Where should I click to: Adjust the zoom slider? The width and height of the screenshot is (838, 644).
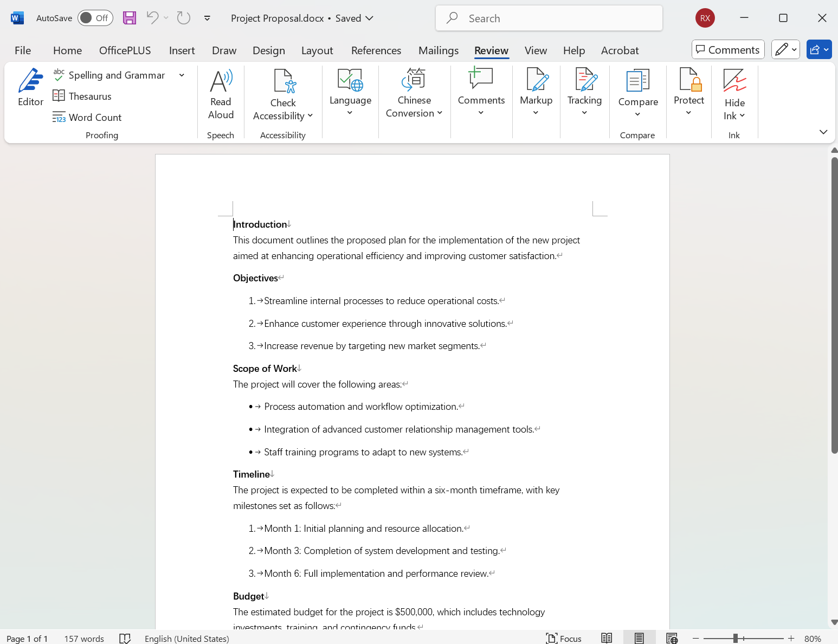734,638
